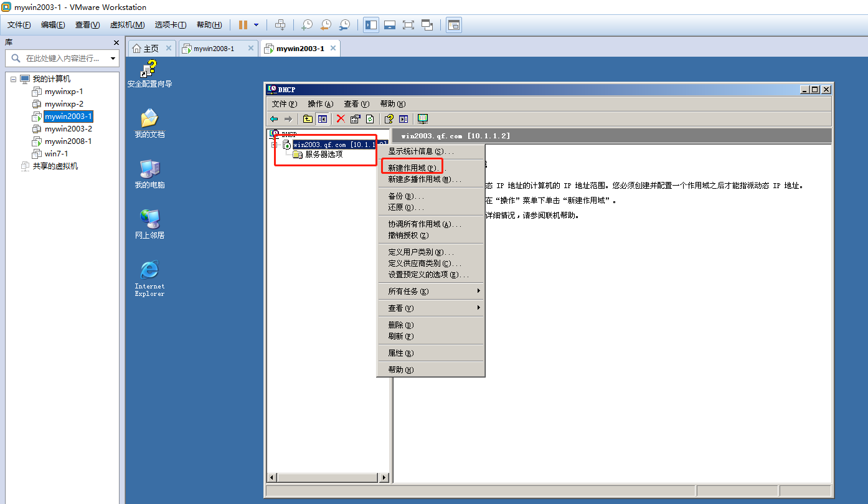Viewport: 868px width, 504px height.
Task: Click the Help question-mark toolbar icon
Action: click(389, 119)
